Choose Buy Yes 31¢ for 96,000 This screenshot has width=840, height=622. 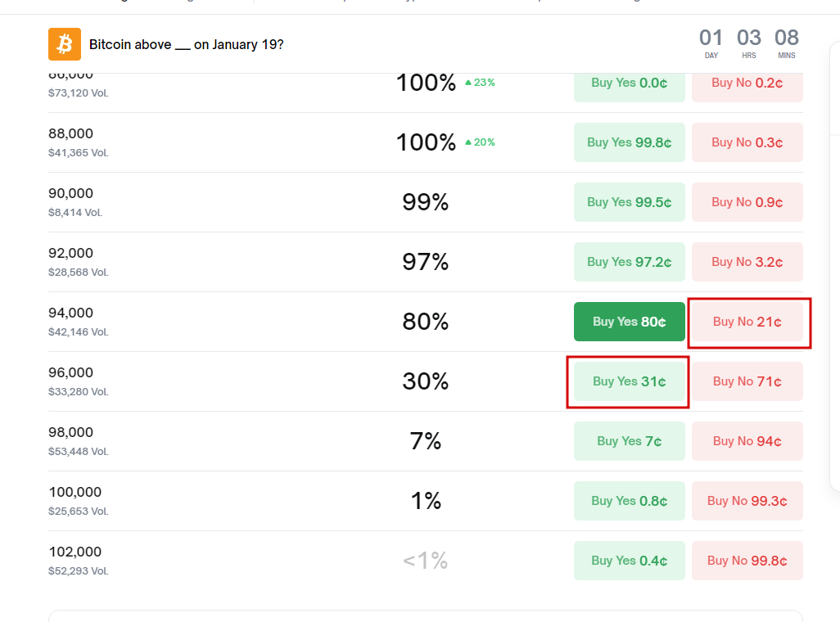629,381
